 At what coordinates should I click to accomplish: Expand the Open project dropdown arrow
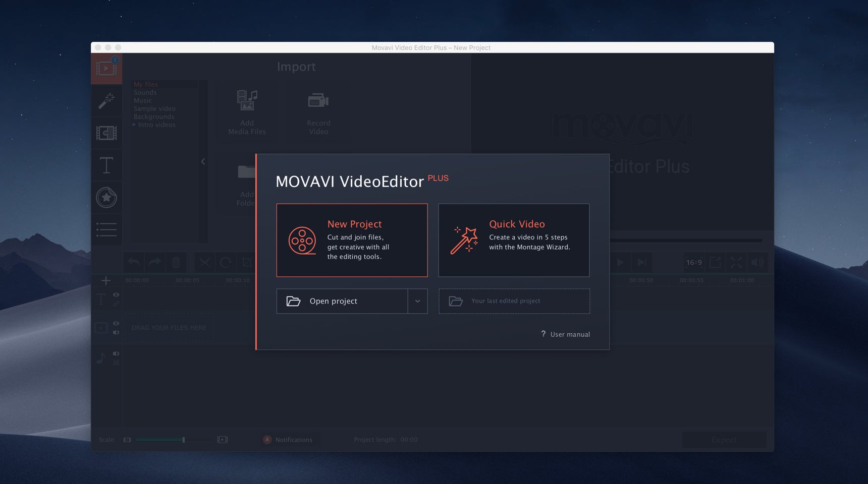point(417,301)
